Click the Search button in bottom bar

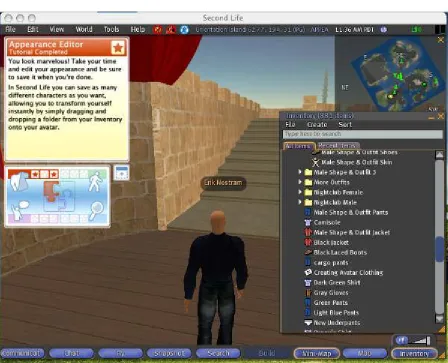(x=218, y=353)
